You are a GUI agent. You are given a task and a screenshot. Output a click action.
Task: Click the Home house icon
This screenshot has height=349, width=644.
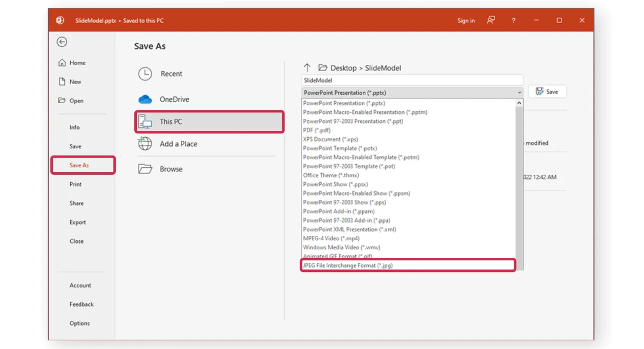[x=62, y=63]
